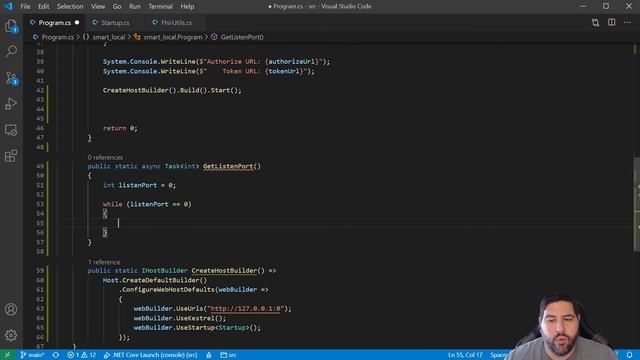Switch to the FhirUtils.cs tab
This screenshot has width=640, height=360.
click(176, 22)
